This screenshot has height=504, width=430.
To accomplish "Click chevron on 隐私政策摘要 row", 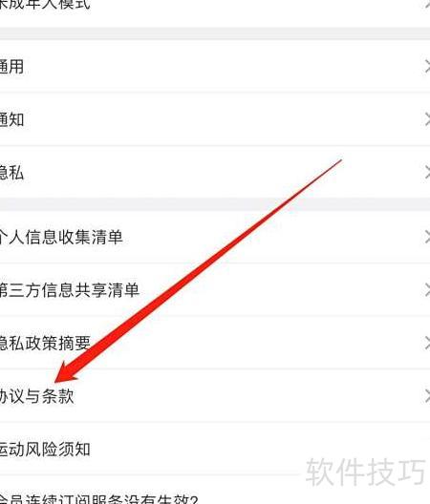I will pos(427,343).
